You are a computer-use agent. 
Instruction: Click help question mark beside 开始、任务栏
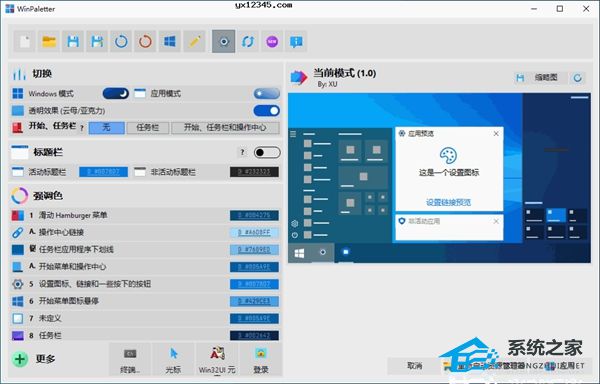pos(82,128)
